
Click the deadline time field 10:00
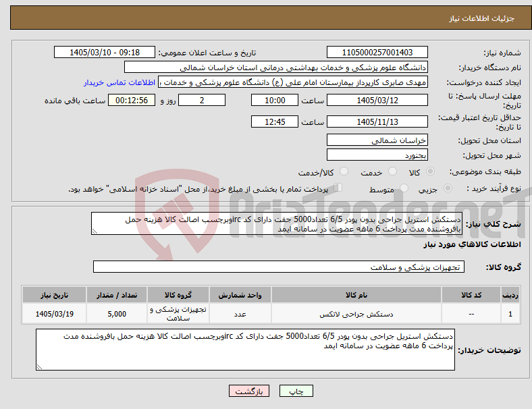(x=275, y=100)
